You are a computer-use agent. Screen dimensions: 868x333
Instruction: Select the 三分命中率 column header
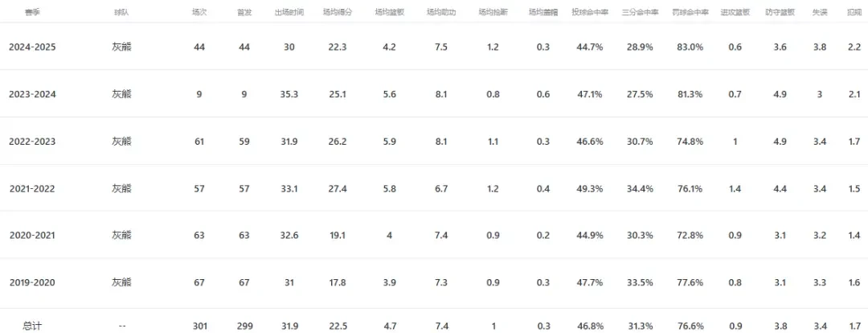(640, 12)
